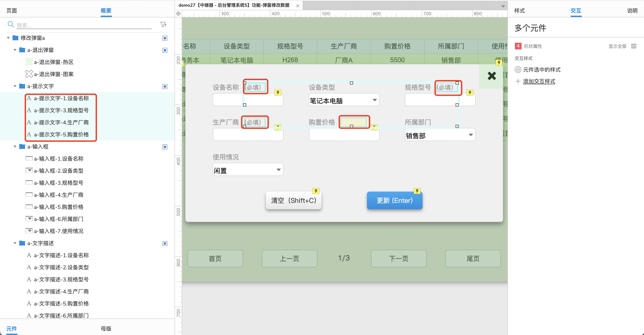Click the 清空 (Shift+C) button
Screen dimensions: 644x335
click(x=294, y=200)
